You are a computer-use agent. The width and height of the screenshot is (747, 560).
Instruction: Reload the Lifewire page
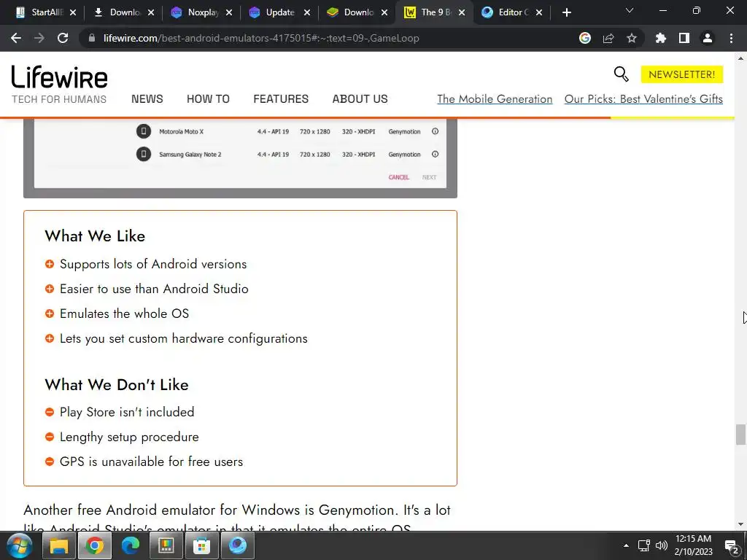point(63,38)
